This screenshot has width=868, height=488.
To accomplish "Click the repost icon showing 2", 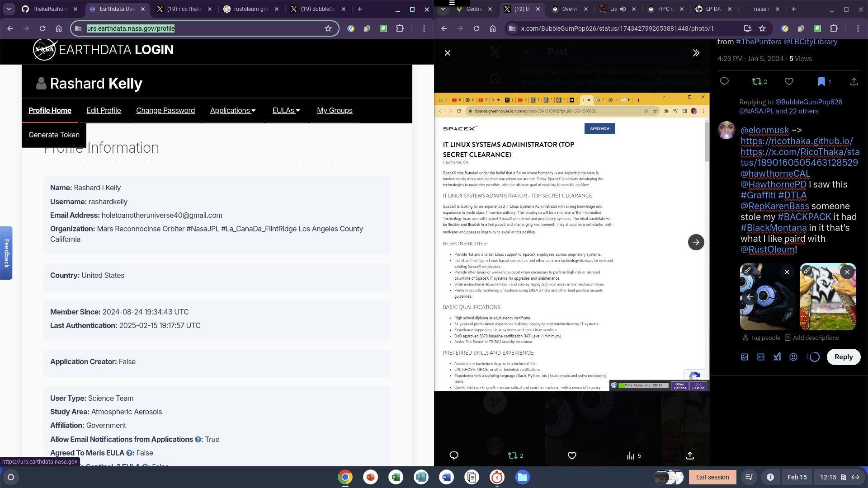I will pos(757,82).
